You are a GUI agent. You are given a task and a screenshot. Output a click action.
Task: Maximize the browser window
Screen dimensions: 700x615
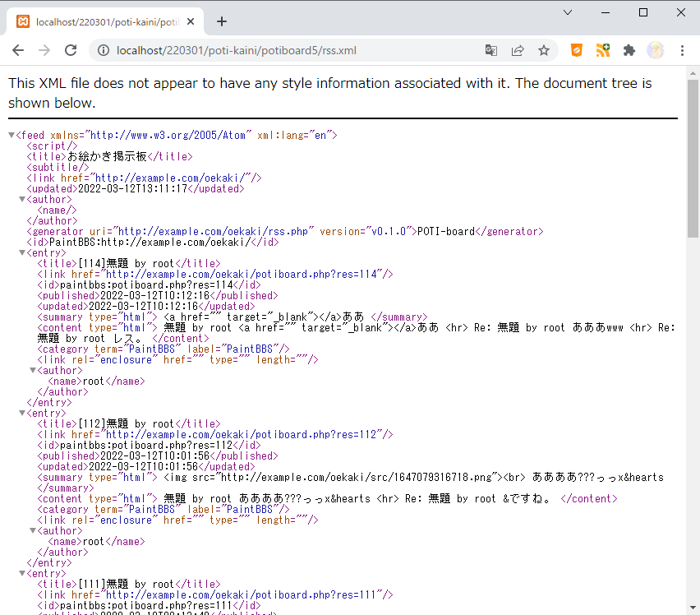642,12
